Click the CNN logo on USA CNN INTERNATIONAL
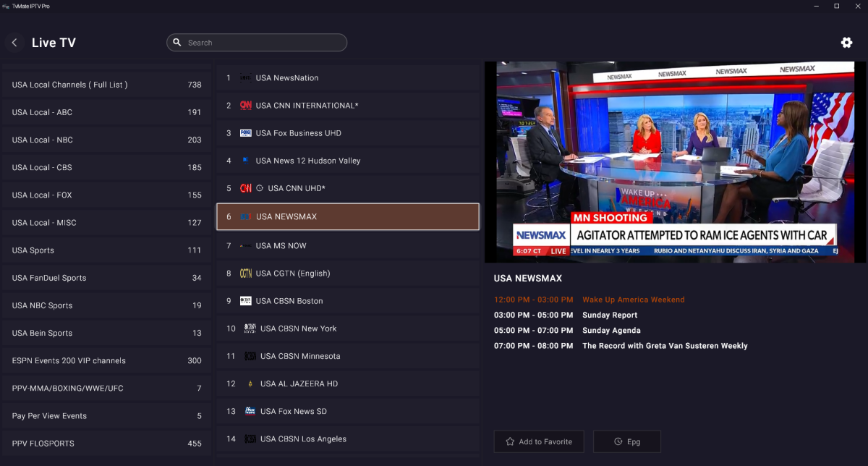The height and width of the screenshot is (466, 868). point(246,106)
